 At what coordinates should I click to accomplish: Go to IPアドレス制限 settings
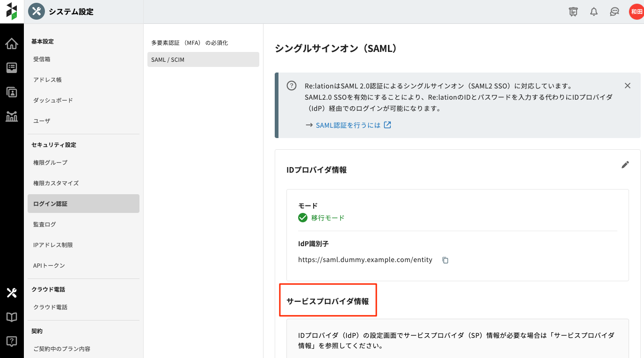point(53,245)
